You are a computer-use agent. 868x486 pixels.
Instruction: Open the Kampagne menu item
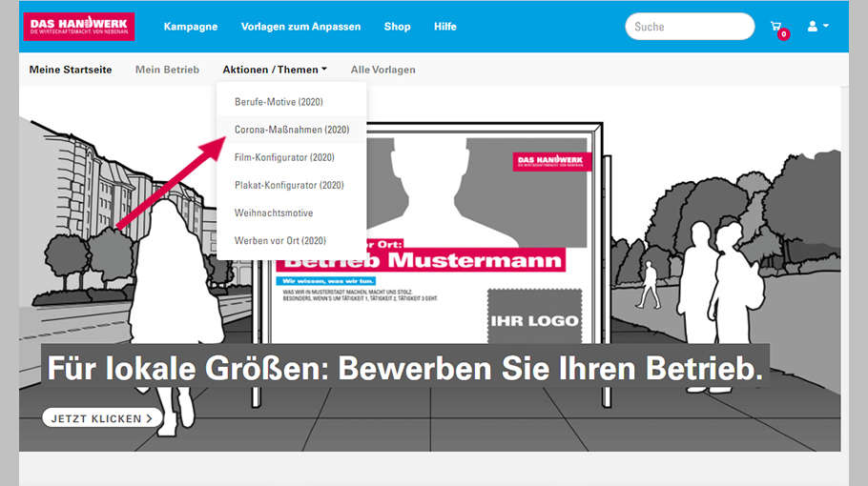click(191, 27)
